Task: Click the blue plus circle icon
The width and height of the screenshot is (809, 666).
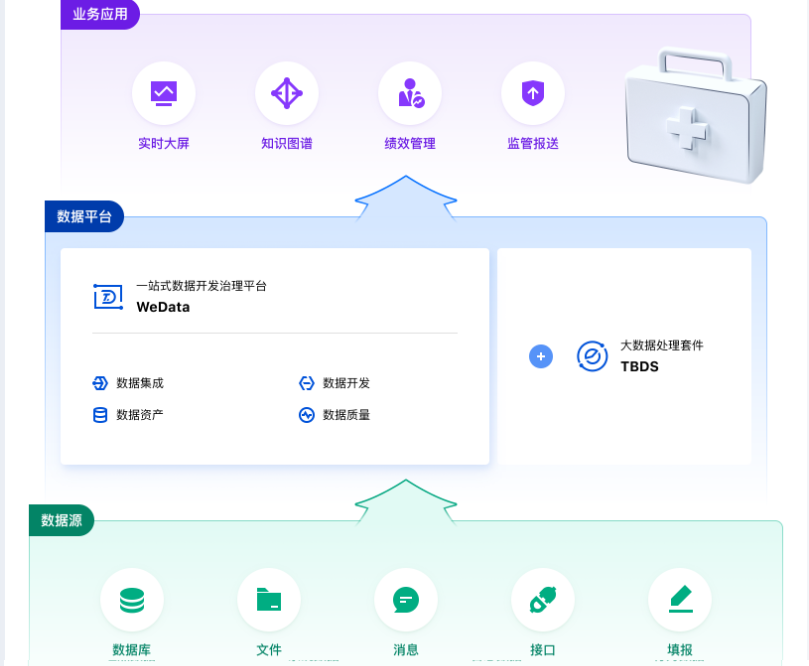Action: [541, 356]
